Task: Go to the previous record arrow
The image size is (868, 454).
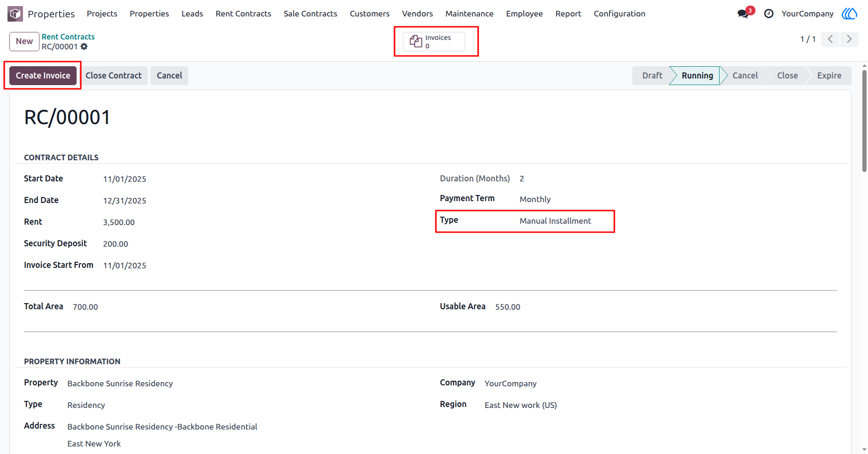Action: [x=830, y=39]
